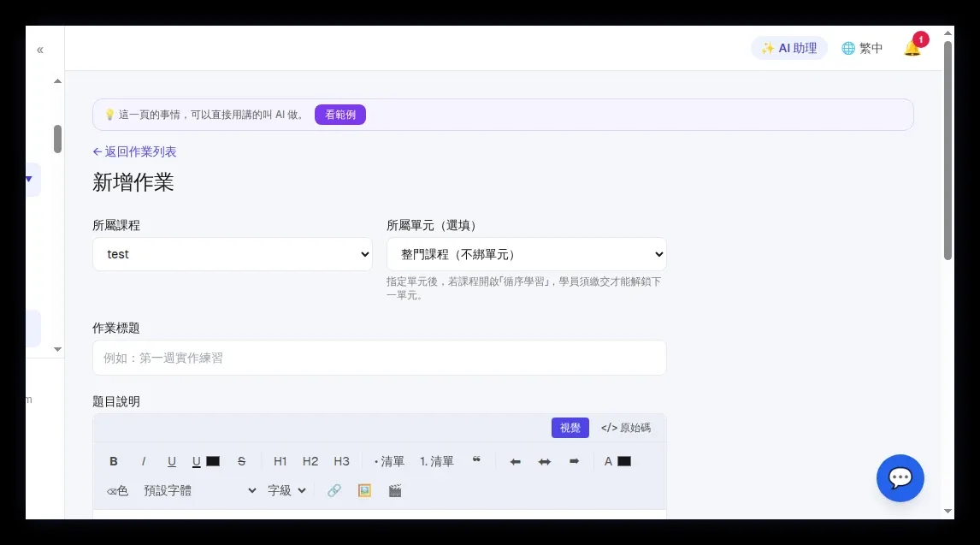This screenshot has height=545, width=980.
Task: Open notifications bell
Action: pos(912,48)
